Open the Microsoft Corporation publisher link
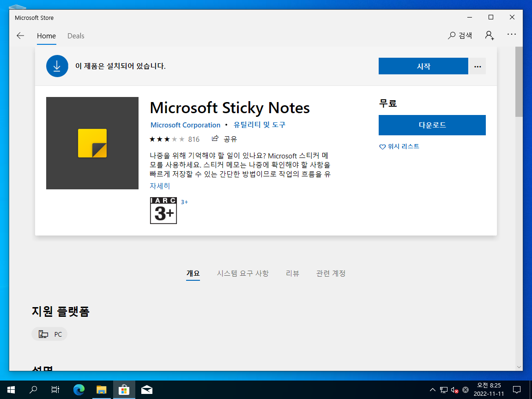The image size is (532, 399). coord(185,125)
